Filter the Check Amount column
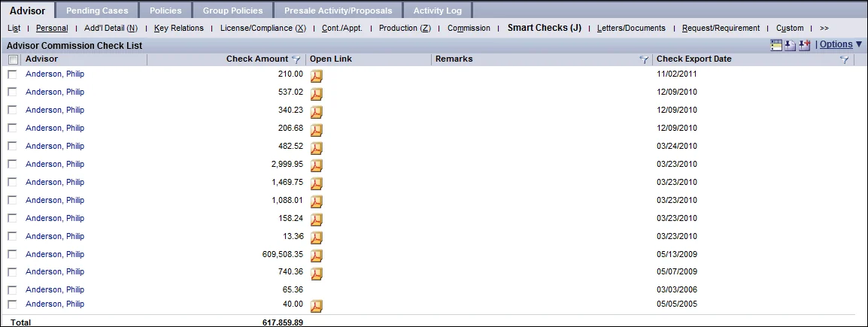Screen dimensions: 868x327 (x=296, y=59)
